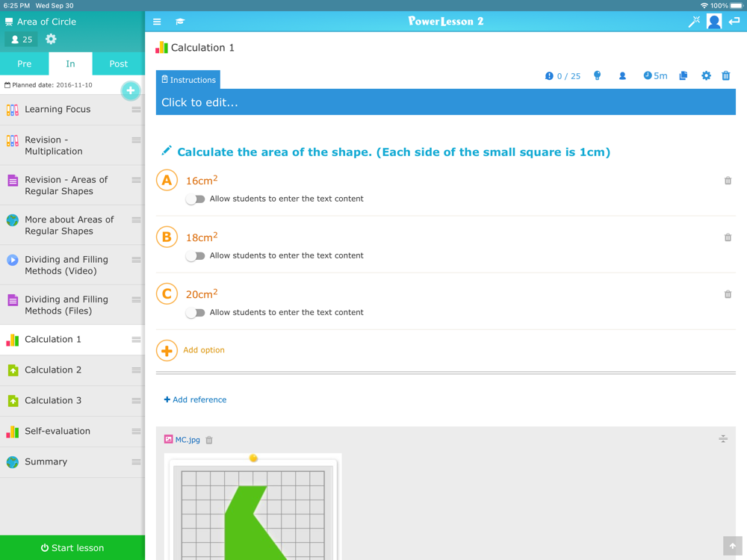The width and height of the screenshot is (747, 560).
Task: Grab reorder handle for Calculation 2
Action: (x=136, y=370)
